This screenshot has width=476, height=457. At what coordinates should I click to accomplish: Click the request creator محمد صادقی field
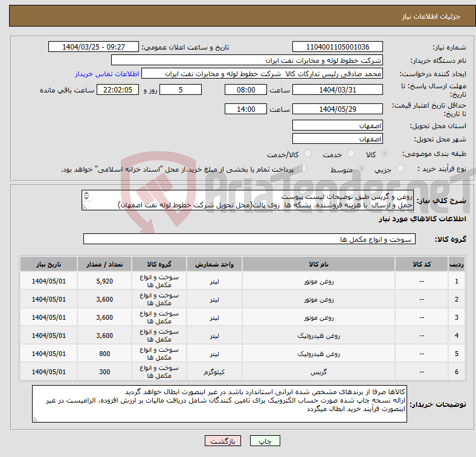(x=262, y=74)
